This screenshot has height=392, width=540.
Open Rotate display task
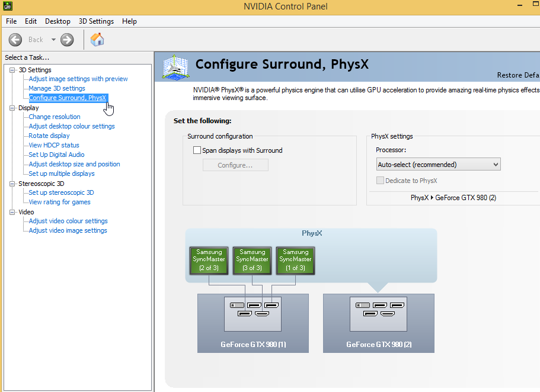point(49,136)
